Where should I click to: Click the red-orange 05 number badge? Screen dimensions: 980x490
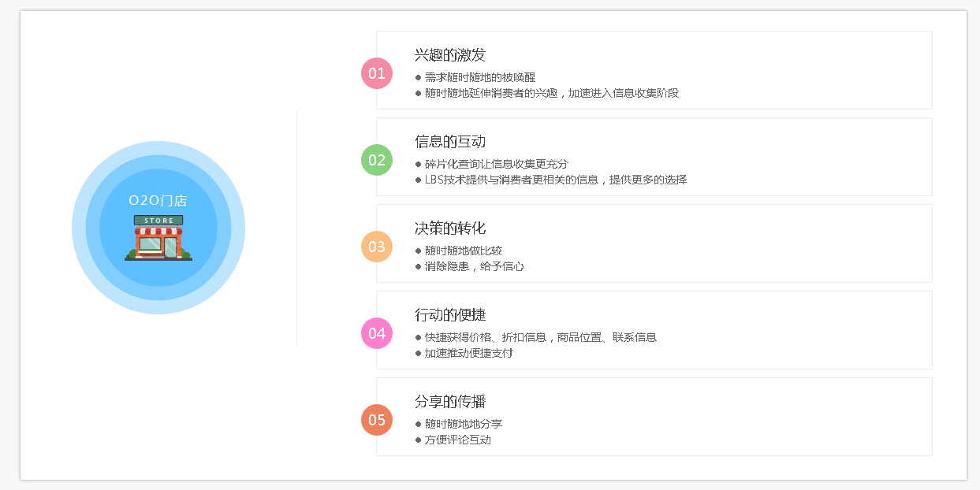click(x=377, y=420)
